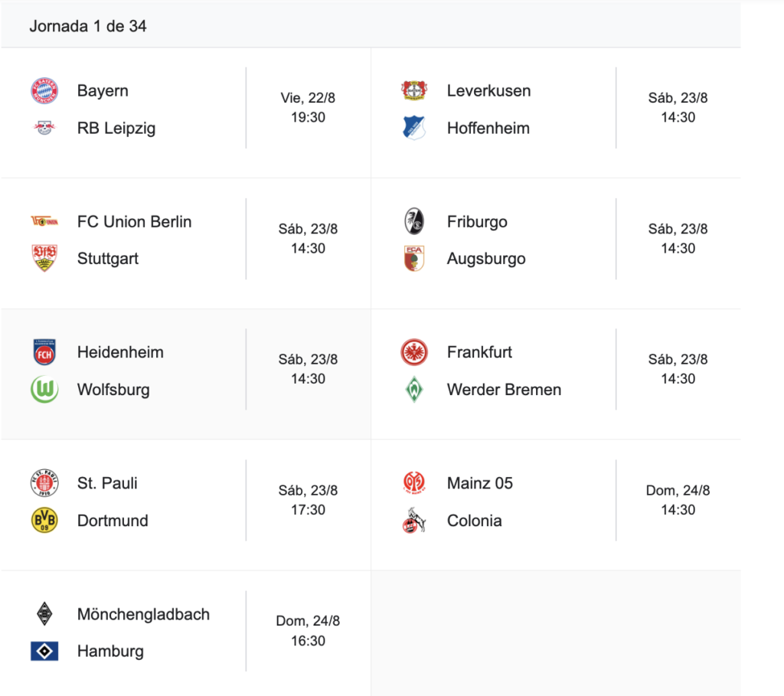
Task: Click the RB Leipzig logo
Action: tap(44, 128)
